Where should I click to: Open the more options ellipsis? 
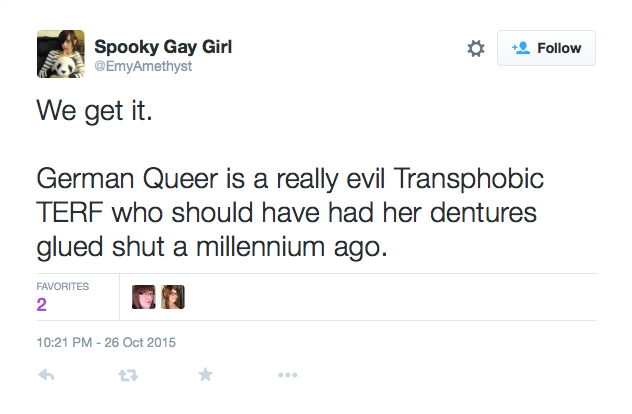coord(288,375)
